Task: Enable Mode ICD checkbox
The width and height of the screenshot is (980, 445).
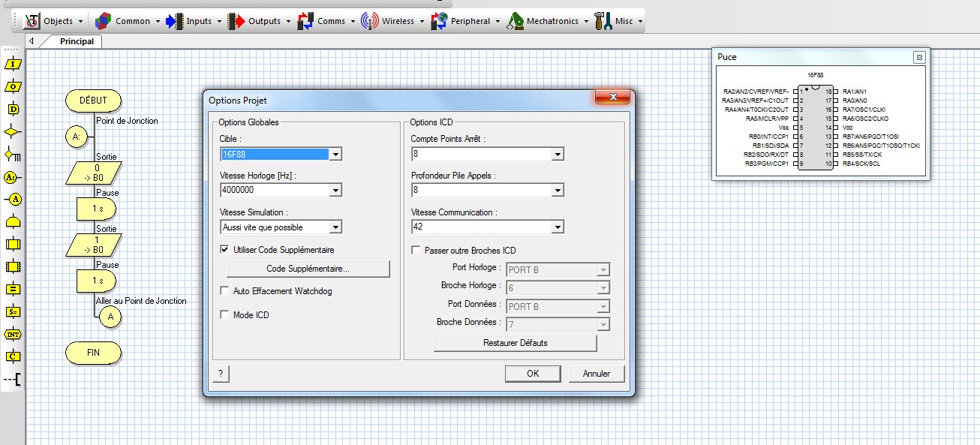Action: click(224, 315)
